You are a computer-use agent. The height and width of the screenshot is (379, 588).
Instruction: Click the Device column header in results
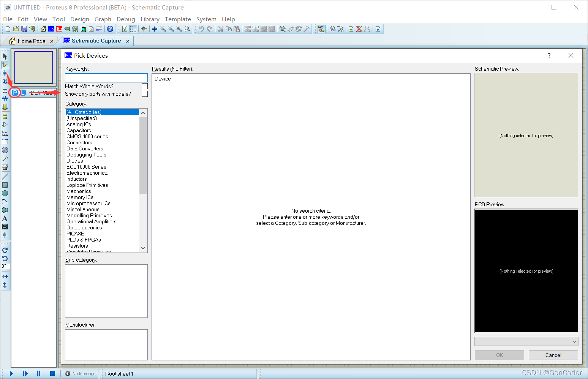click(x=171, y=79)
